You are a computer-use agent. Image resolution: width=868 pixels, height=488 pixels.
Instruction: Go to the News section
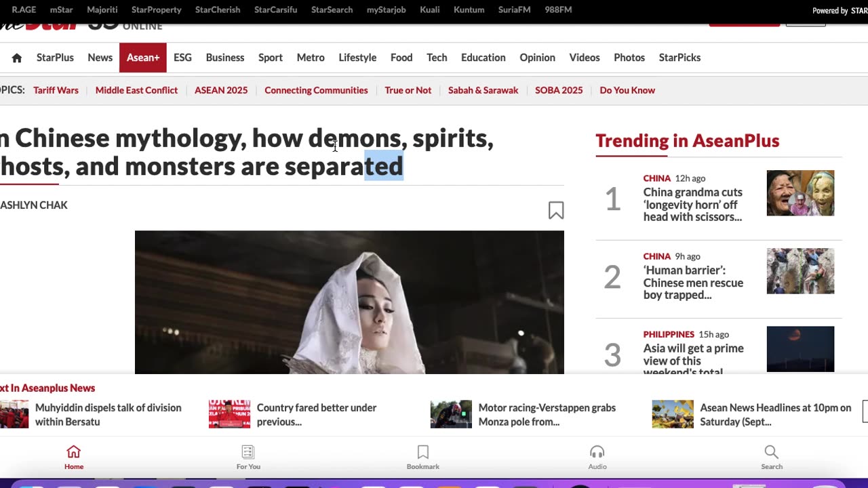100,58
